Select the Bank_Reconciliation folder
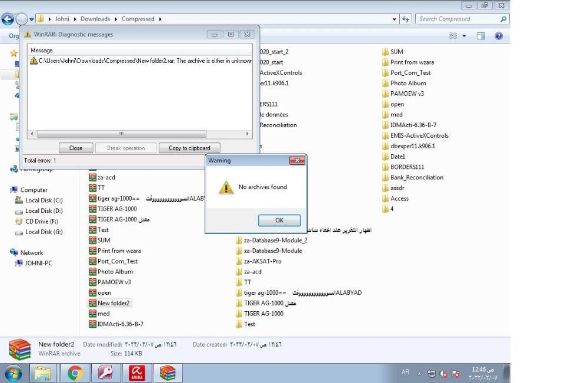The width and height of the screenshot is (588, 383). (x=416, y=177)
